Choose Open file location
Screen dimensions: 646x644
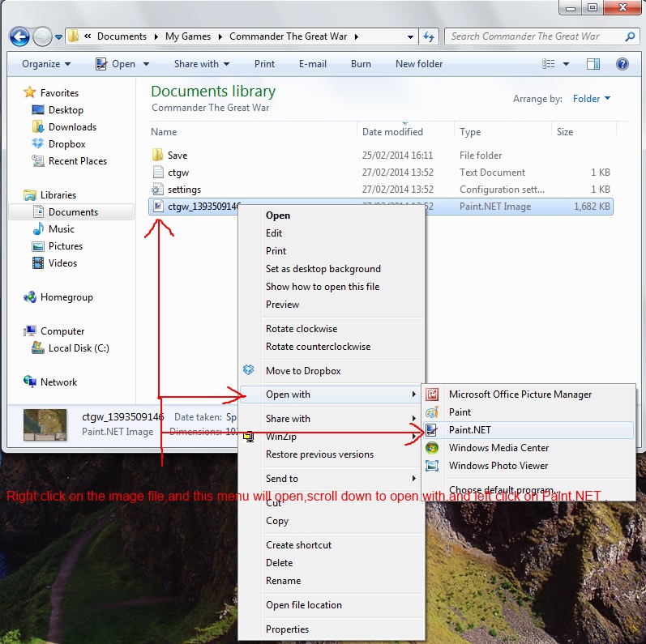[x=304, y=605]
